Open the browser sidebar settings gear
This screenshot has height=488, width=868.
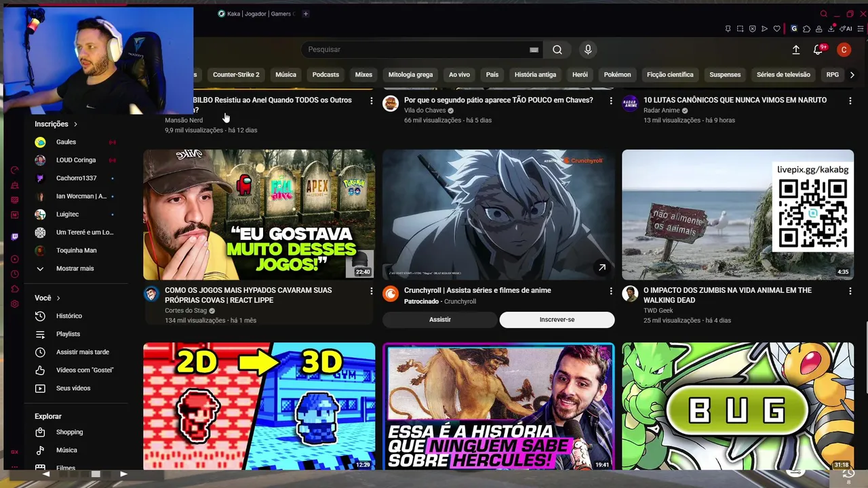pyautogui.click(x=15, y=304)
